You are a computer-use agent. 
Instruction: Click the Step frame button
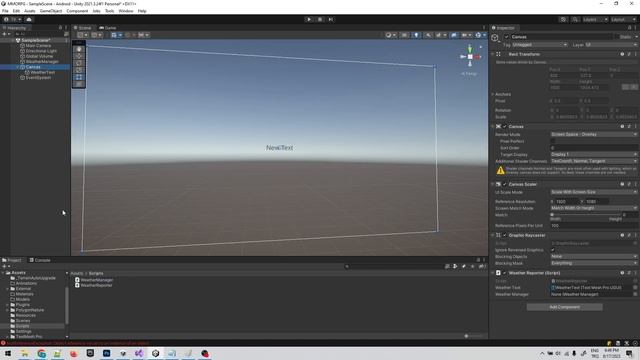coord(331,19)
